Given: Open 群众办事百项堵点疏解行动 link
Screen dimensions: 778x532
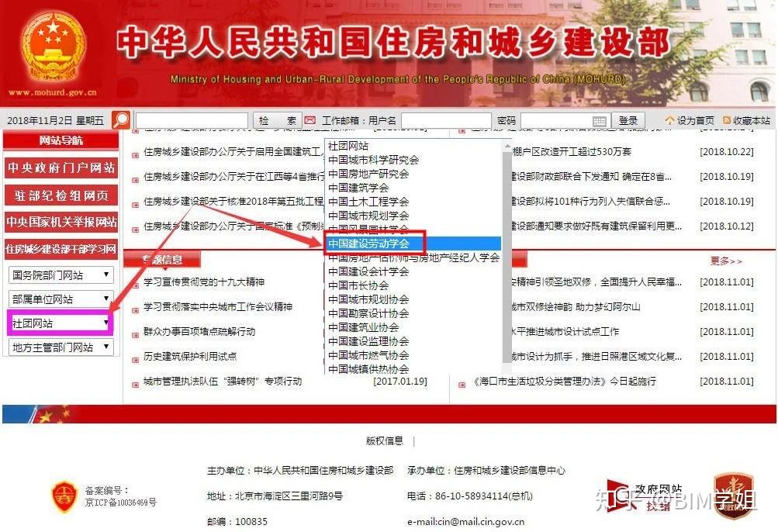Looking at the screenshot, I should click(x=199, y=331).
